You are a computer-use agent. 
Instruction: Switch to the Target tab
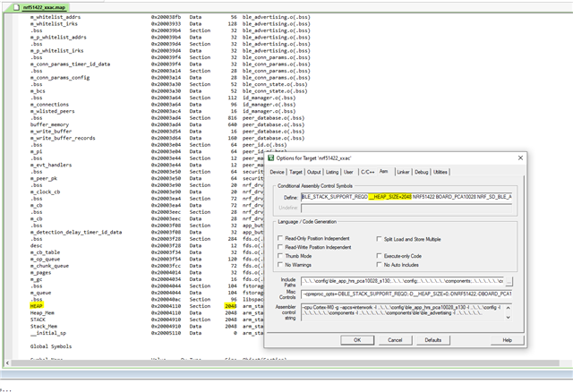pos(295,172)
